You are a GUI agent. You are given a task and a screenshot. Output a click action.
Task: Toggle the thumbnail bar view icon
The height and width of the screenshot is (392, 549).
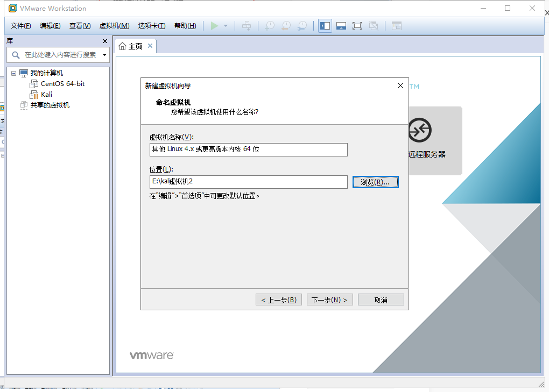(x=341, y=26)
